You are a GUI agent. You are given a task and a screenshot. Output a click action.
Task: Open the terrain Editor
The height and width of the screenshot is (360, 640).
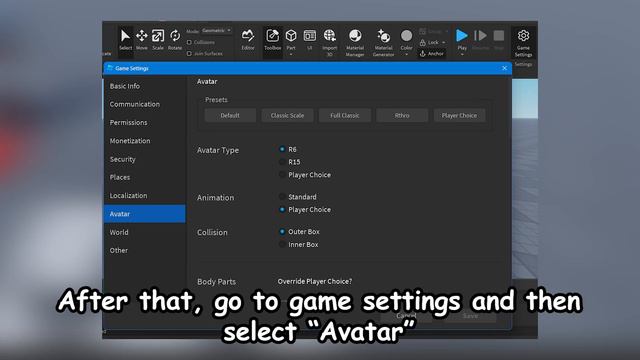click(x=248, y=40)
